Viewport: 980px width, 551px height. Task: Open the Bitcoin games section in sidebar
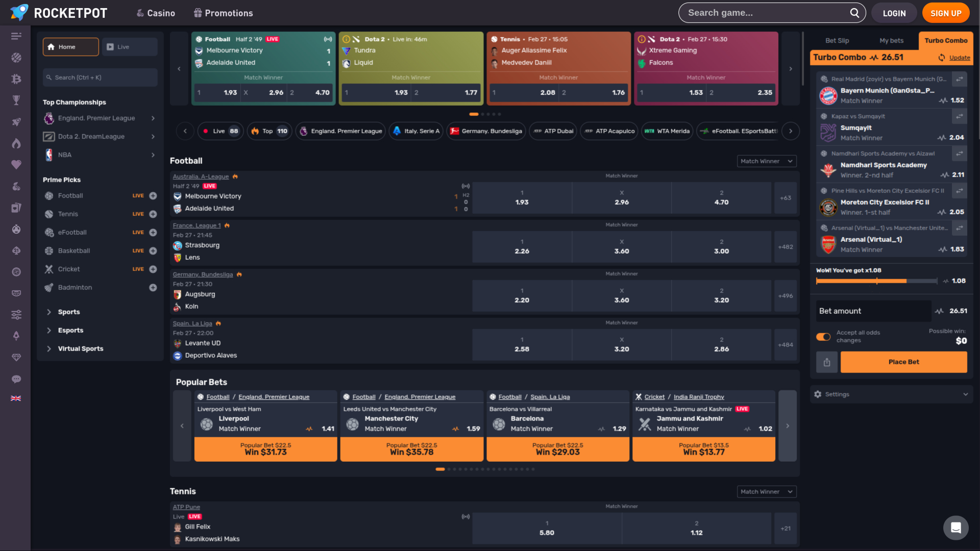(x=16, y=79)
